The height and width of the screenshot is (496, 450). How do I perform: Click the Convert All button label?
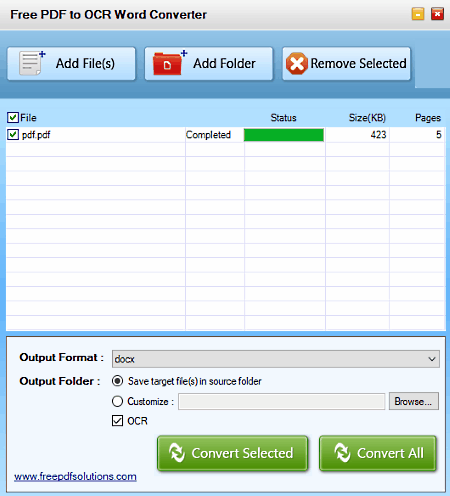[x=390, y=453]
